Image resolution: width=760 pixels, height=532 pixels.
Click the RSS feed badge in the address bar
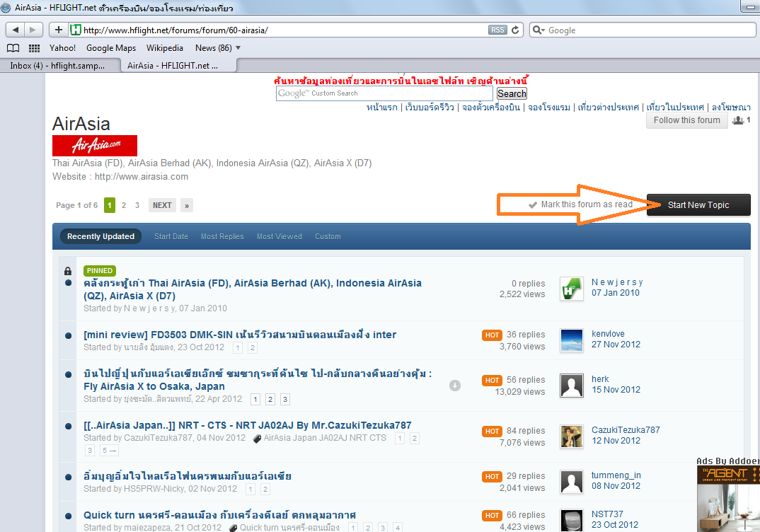497,30
